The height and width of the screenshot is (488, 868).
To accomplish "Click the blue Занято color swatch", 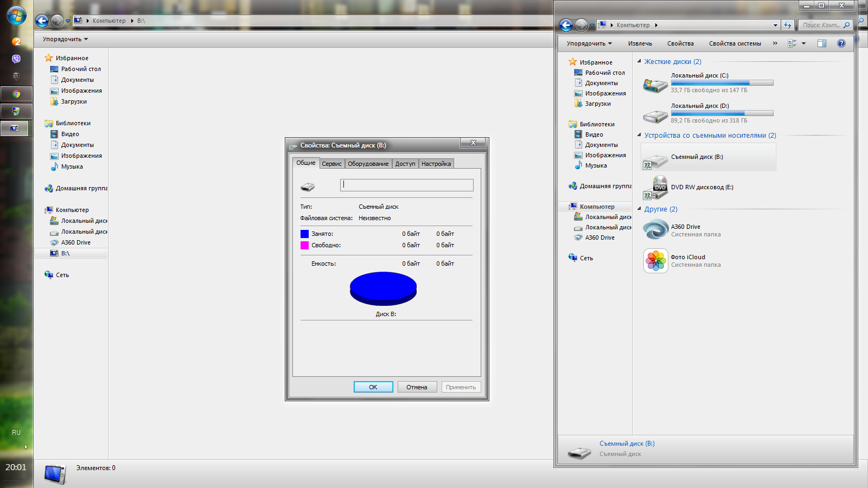I will (x=304, y=234).
